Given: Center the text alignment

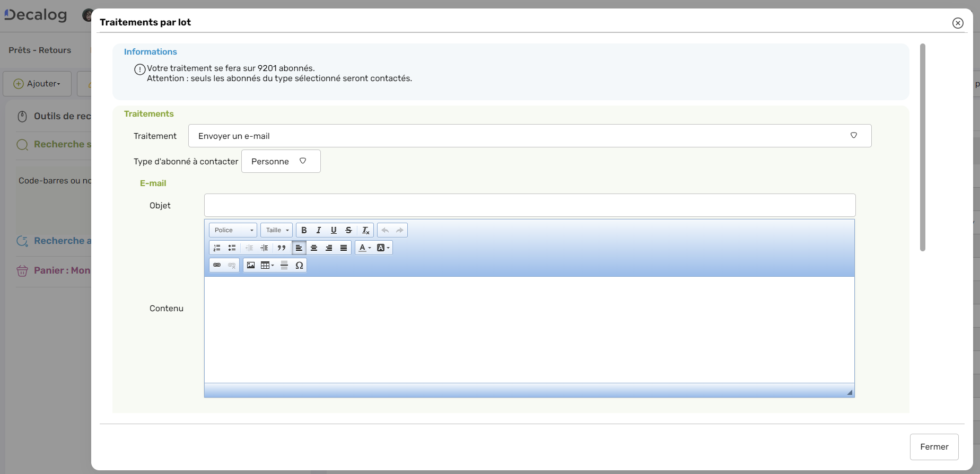Looking at the screenshot, I should coord(314,248).
